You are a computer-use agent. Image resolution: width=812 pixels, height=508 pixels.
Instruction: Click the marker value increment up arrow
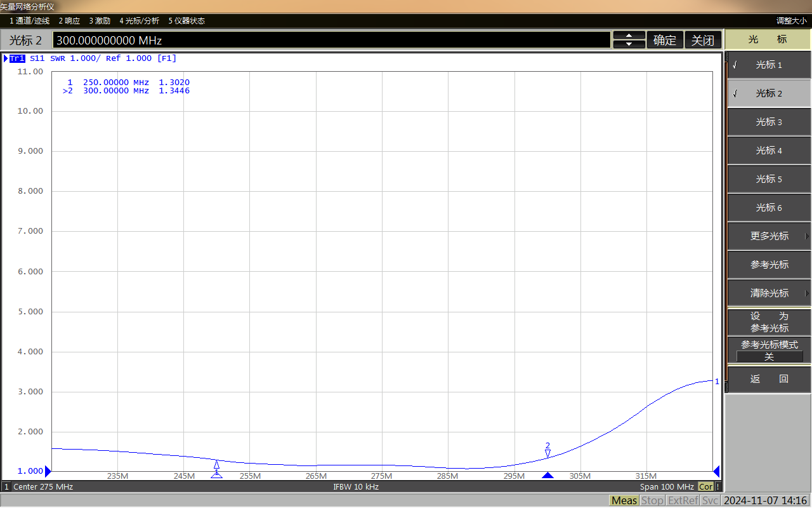point(629,36)
